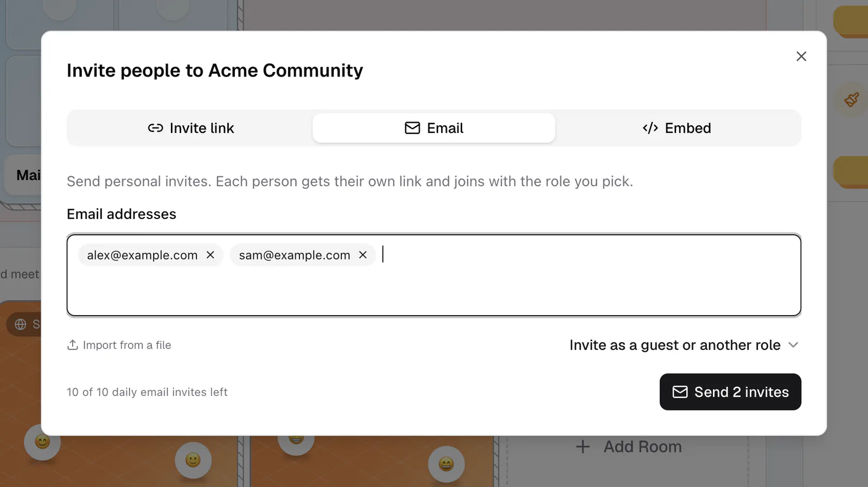The image size is (868, 487).
Task: Remove alex@example.com from the recipients
Action: pyautogui.click(x=210, y=255)
